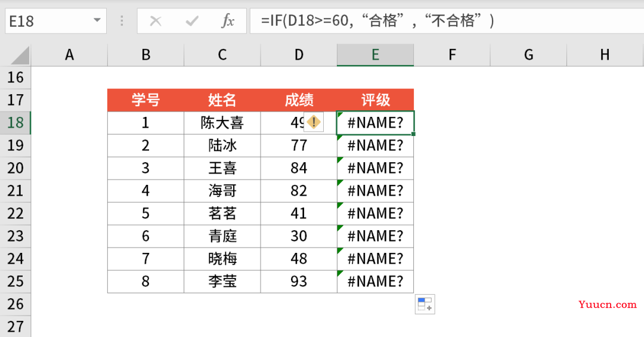Select student number cell 1
Screen dimensions: 644x337
tap(146, 122)
